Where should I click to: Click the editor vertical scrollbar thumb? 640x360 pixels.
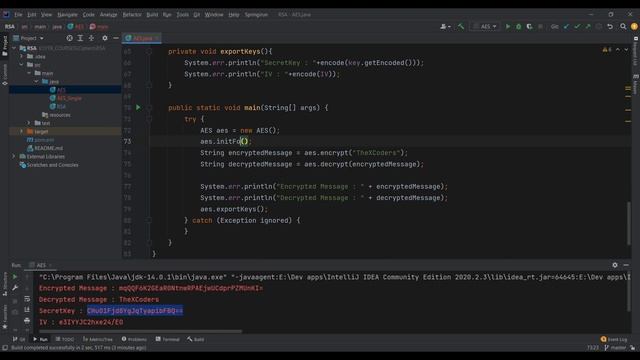click(x=629, y=223)
